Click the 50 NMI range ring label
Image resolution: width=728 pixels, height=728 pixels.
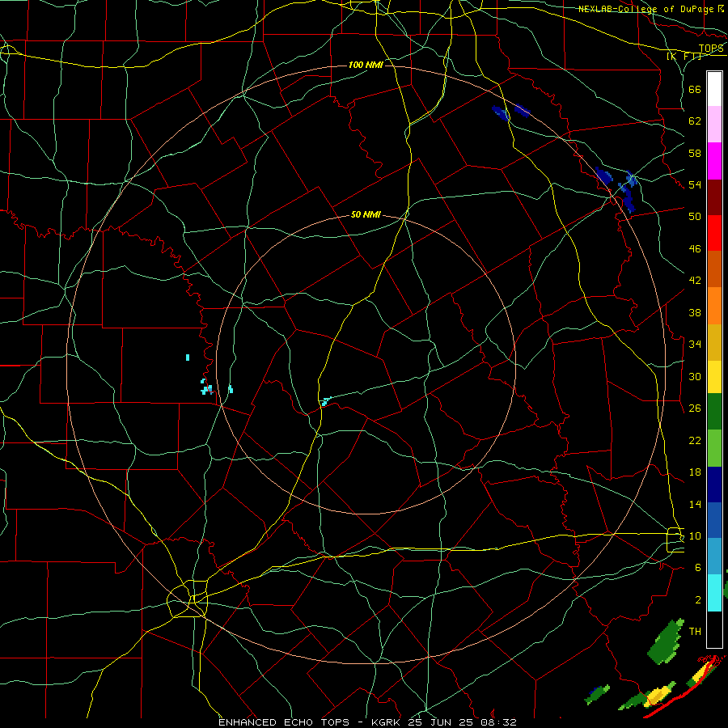(x=366, y=214)
